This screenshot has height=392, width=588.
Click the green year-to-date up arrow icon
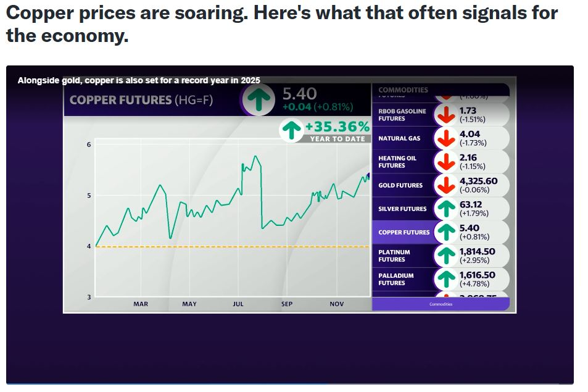coord(291,130)
